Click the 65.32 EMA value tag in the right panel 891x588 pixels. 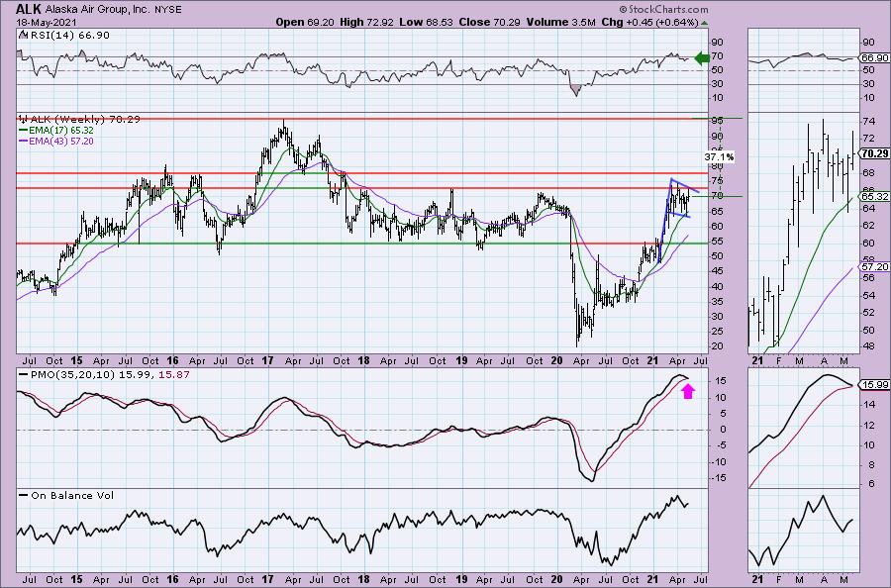(874, 196)
